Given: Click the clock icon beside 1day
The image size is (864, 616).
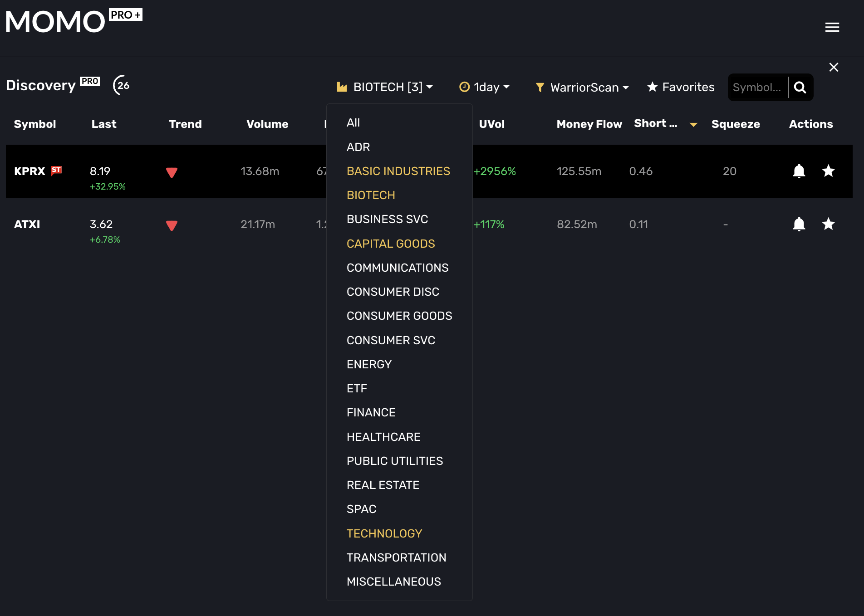Looking at the screenshot, I should pyautogui.click(x=464, y=87).
